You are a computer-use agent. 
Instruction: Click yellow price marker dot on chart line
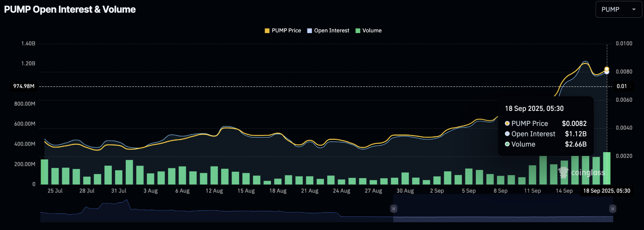click(607, 69)
